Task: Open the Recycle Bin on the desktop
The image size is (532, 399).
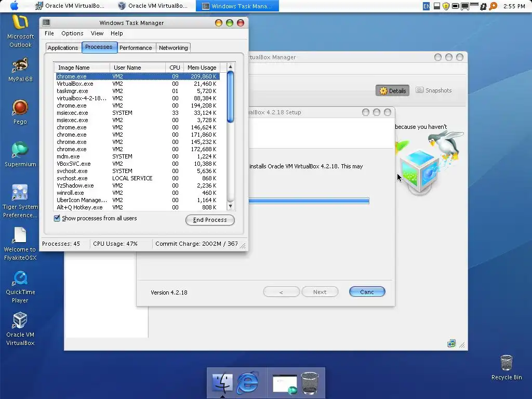Action: (507, 367)
